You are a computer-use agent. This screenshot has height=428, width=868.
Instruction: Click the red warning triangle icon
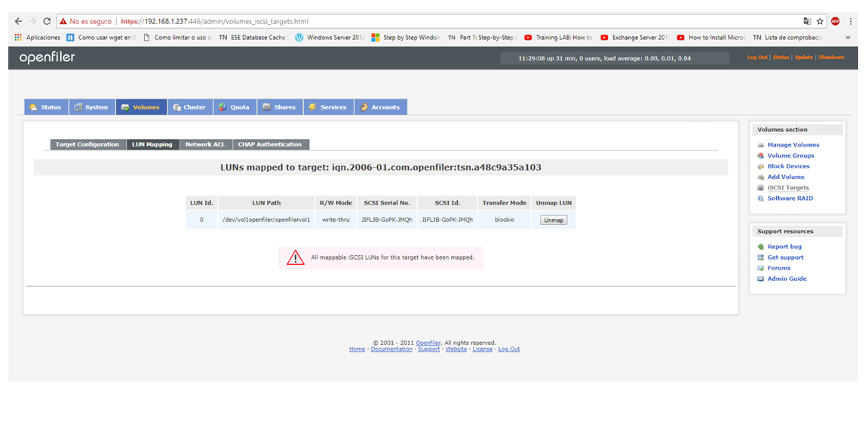(x=296, y=258)
